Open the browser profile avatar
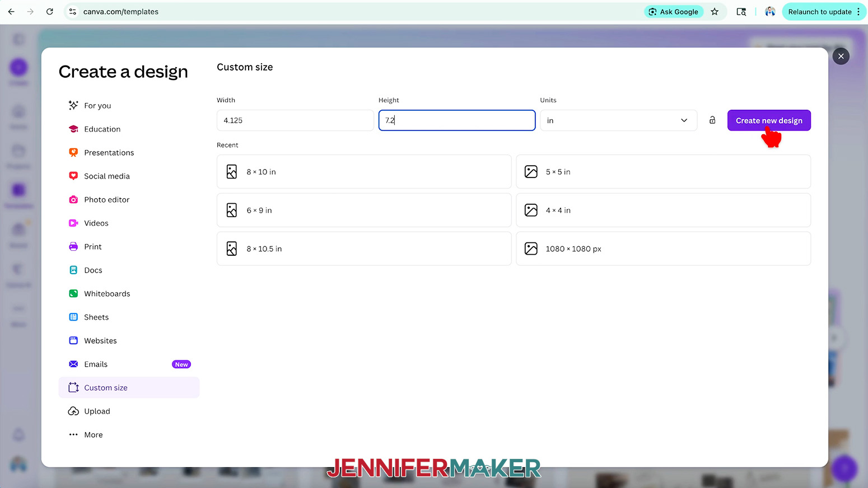The height and width of the screenshot is (488, 868). tap(770, 12)
